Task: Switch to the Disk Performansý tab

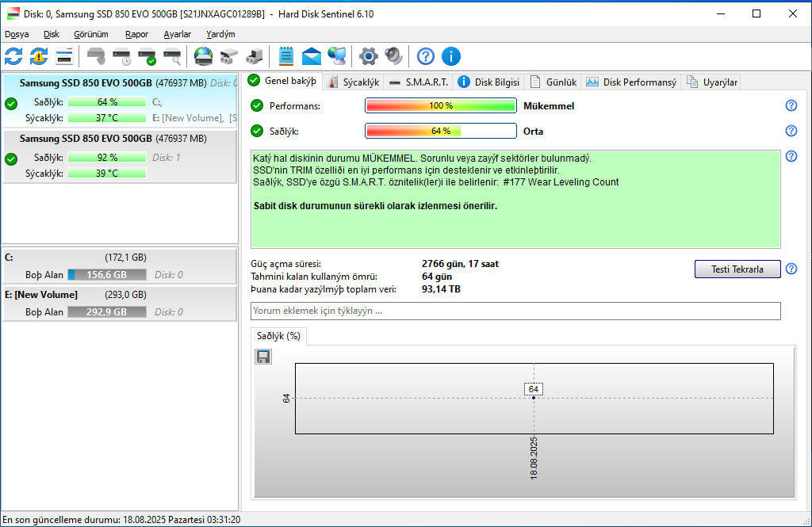Action: (631, 82)
